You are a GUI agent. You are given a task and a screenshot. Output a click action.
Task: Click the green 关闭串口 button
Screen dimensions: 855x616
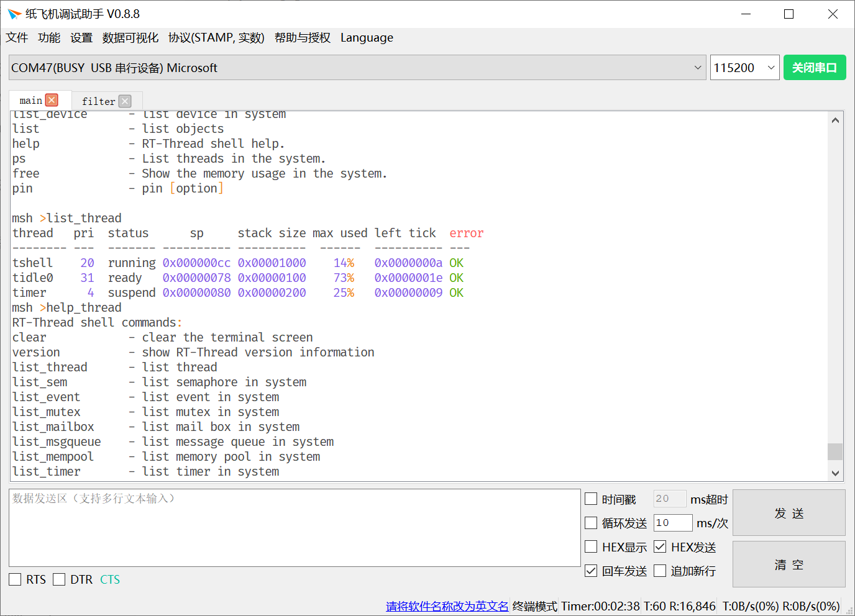tap(814, 68)
